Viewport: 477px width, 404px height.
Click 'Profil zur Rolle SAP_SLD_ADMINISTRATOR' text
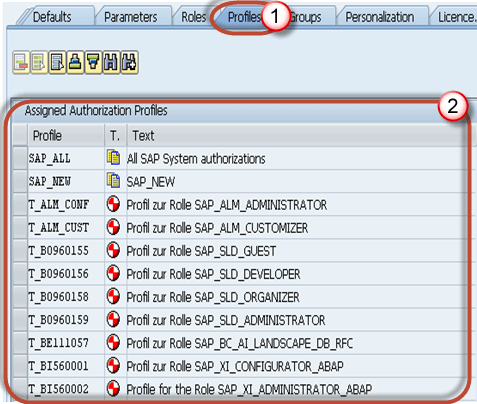pyautogui.click(x=226, y=320)
